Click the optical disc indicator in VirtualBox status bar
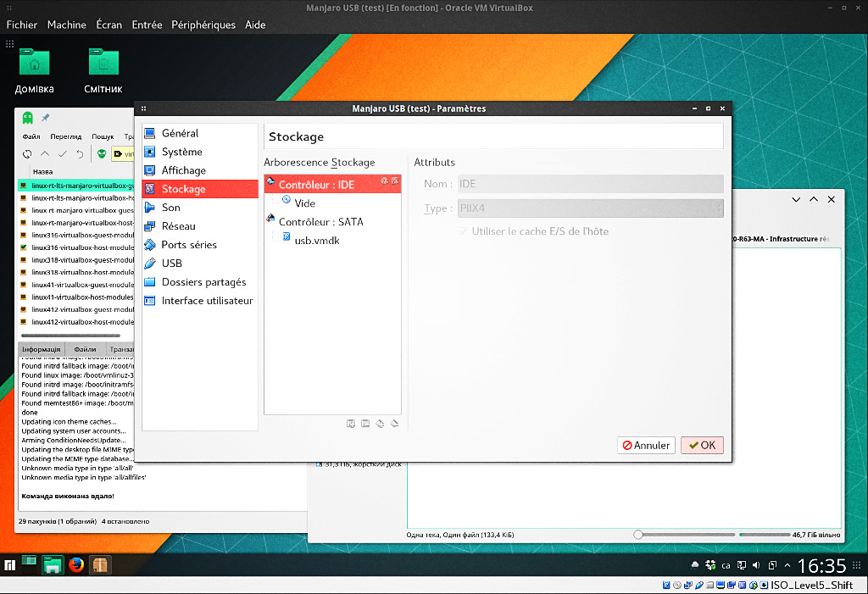Image resolution: width=868 pixels, height=594 pixels. point(677,585)
